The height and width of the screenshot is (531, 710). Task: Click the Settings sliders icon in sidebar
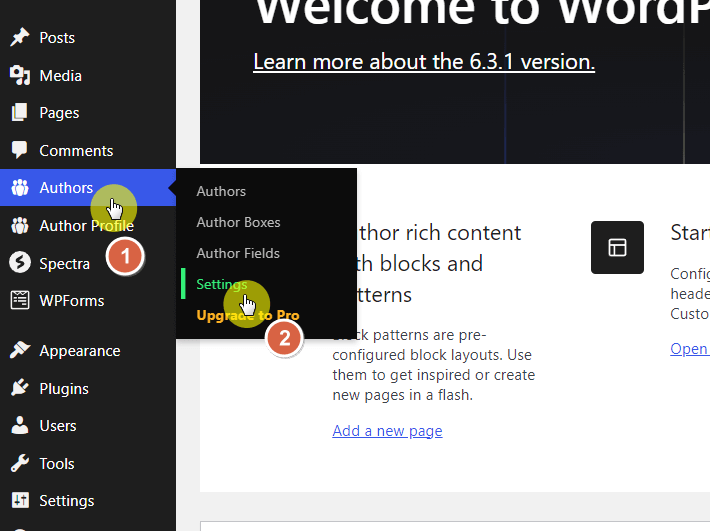click(x=20, y=500)
